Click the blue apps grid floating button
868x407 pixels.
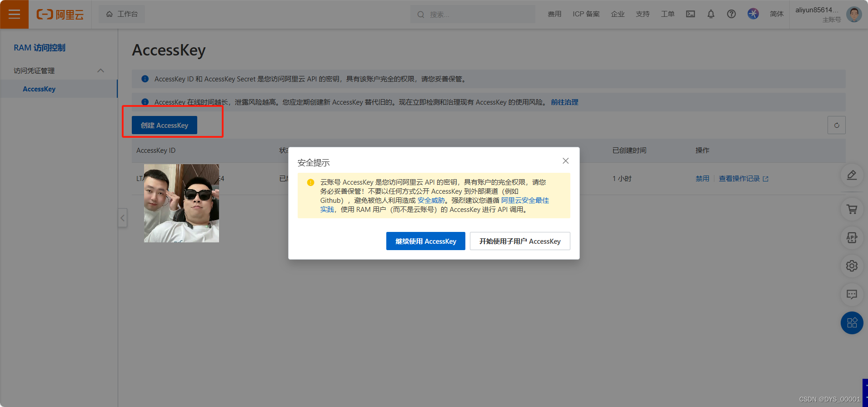coord(852,323)
